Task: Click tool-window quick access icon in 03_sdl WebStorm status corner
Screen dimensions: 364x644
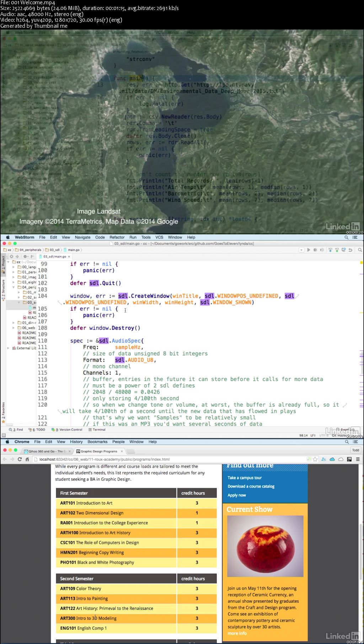Action: click(4, 435)
